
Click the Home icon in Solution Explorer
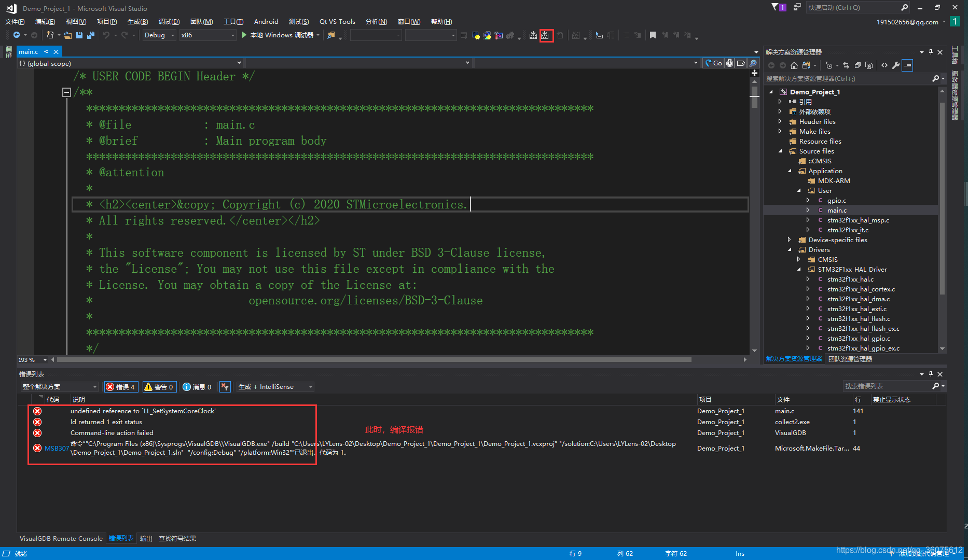(794, 65)
